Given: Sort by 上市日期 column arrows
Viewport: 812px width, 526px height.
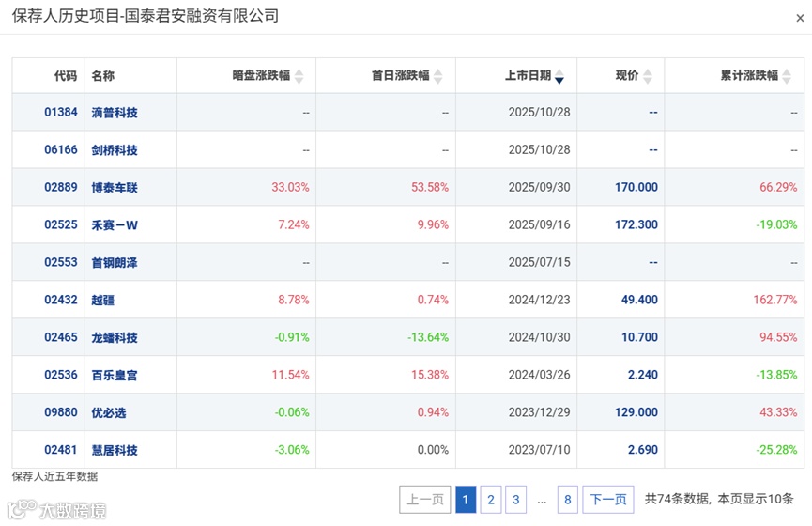Looking at the screenshot, I should [x=559, y=76].
